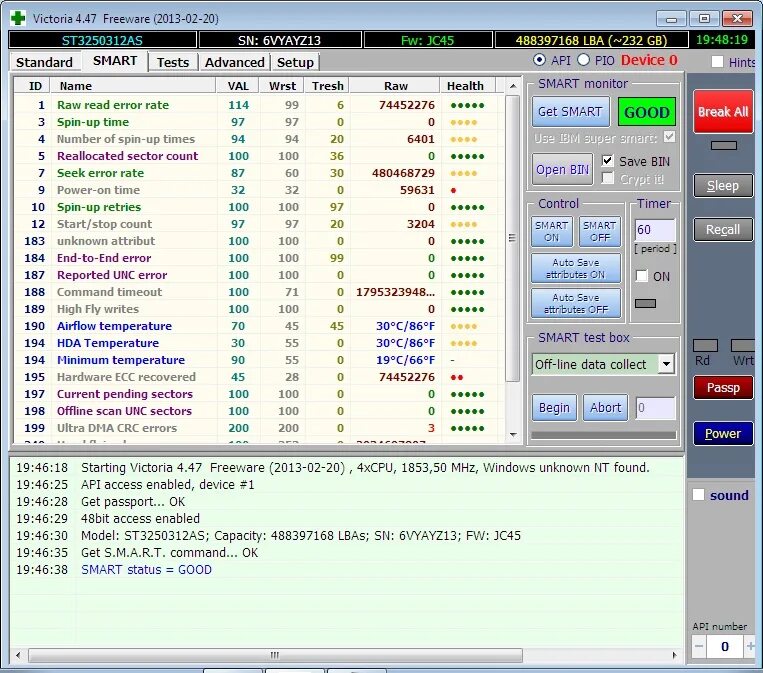
Task: Enable the Timer ON checkbox
Action: 642,276
